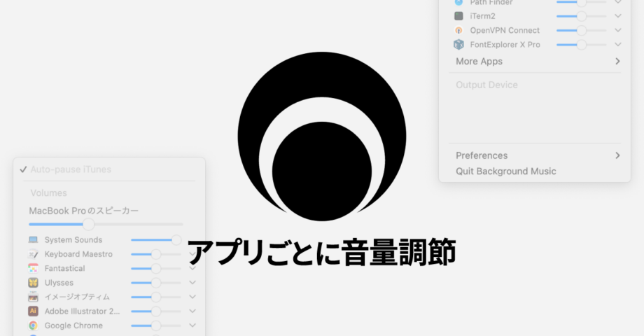Click the Fantastical calendar app icon
Viewport: 644px width, 336px height.
pyautogui.click(x=34, y=268)
